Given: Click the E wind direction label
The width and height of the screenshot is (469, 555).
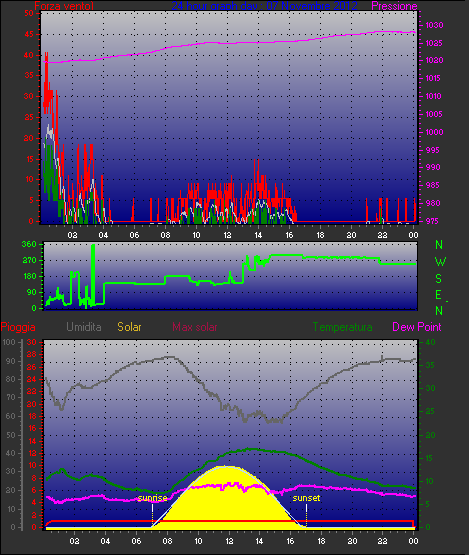Looking at the screenshot, I should tap(438, 294).
